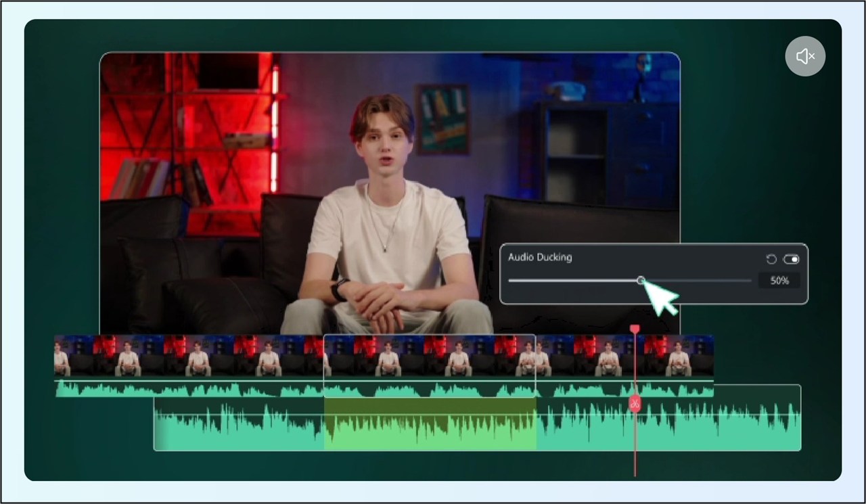Screen dimensions: 866x504
Task: Click the voice waveform under selected clip
Action: pos(429,390)
